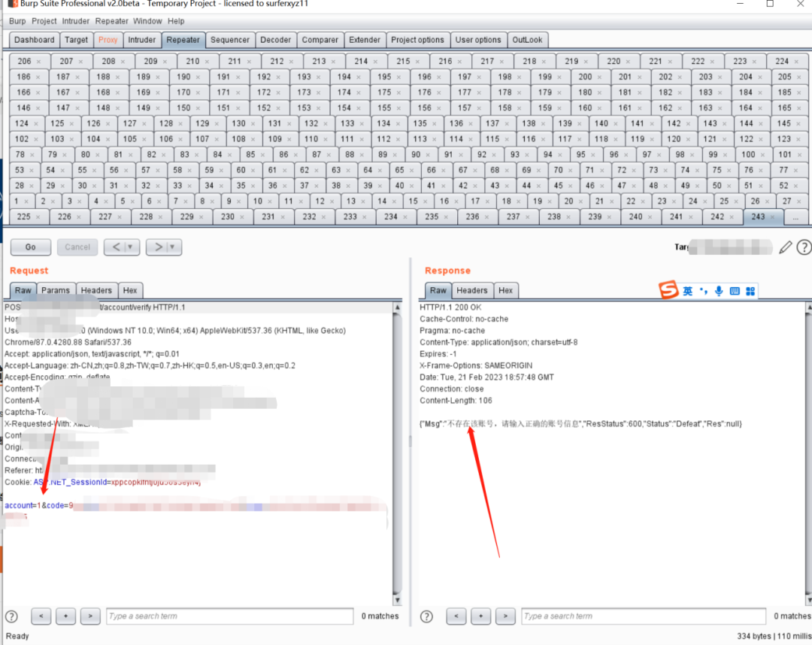Screen dimensions: 812x645
Task: Click the Sogou punctuation mode icon
Action: [703, 290]
